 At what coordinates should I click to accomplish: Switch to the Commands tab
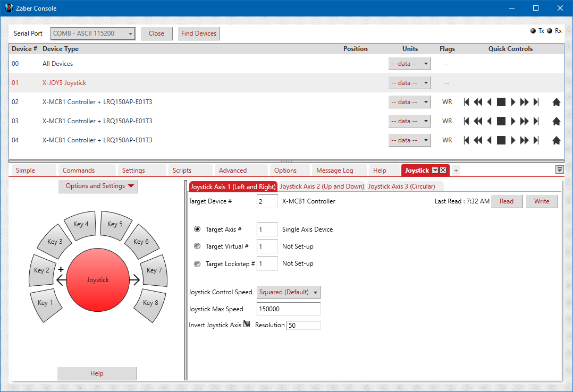[88, 171]
